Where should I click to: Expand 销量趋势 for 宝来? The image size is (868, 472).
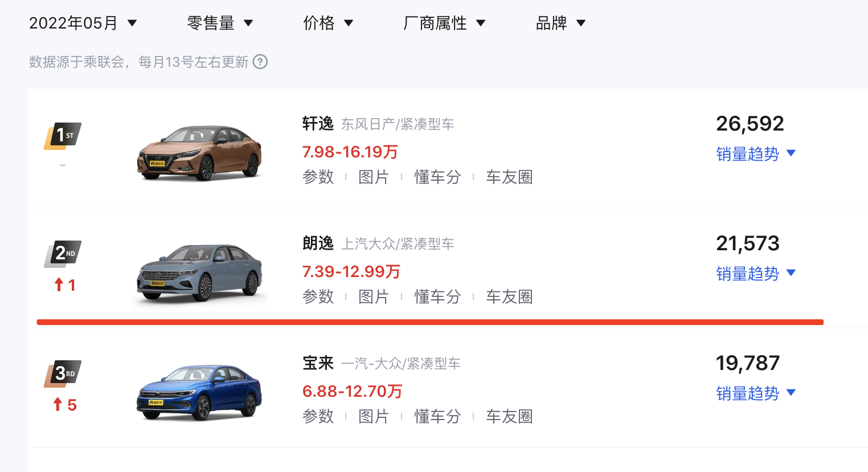[755, 393]
